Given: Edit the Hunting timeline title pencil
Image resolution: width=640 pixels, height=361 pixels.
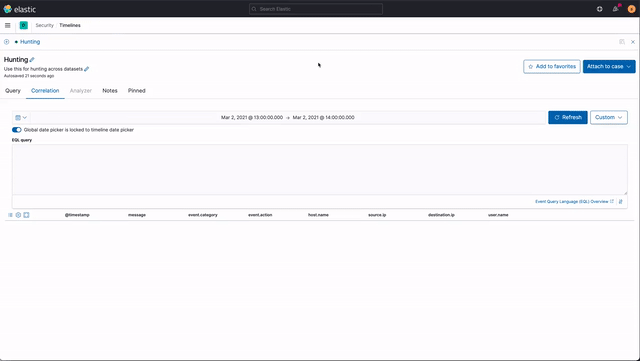Looking at the screenshot, I should tap(32, 60).
